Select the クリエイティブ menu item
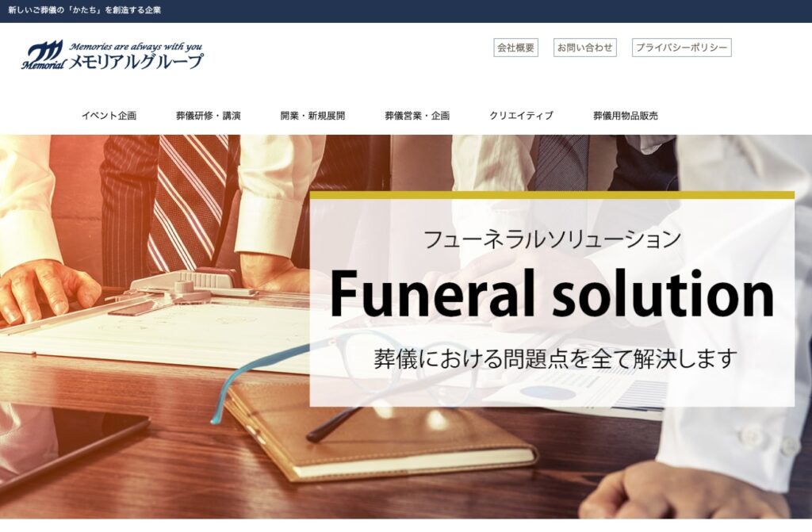 pyautogui.click(x=522, y=116)
